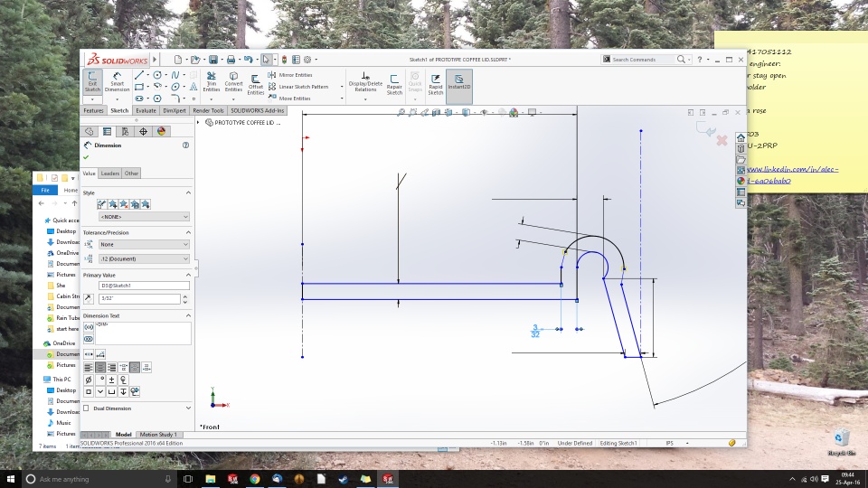The width and height of the screenshot is (868, 488).
Task: Click the Options gear icon
Action: (307, 60)
